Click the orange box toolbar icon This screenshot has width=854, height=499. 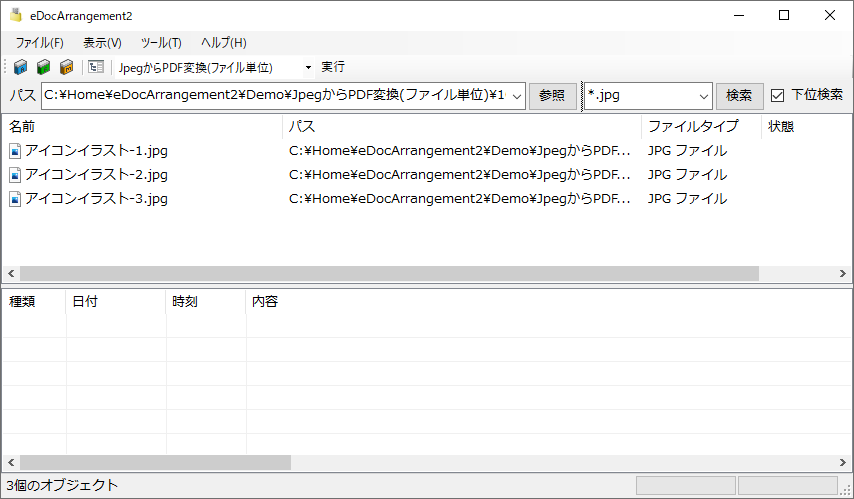66,67
